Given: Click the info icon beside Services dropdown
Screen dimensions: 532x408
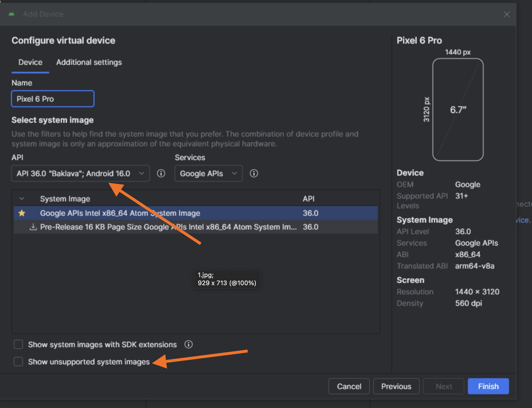Looking at the screenshot, I should point(254,173).
